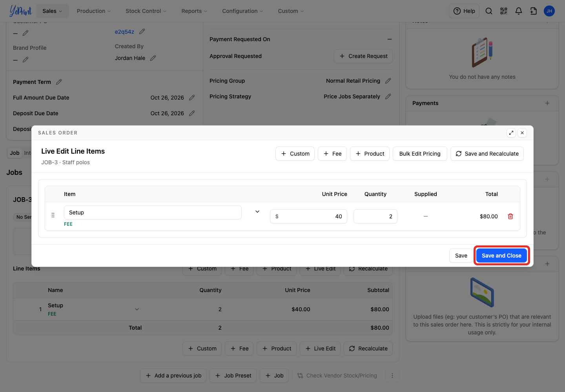Image resolution: width=565 pixels, height=392 pixels.
Task: Add a Fee in Live Edit dialog
Action: click(332, 154)
